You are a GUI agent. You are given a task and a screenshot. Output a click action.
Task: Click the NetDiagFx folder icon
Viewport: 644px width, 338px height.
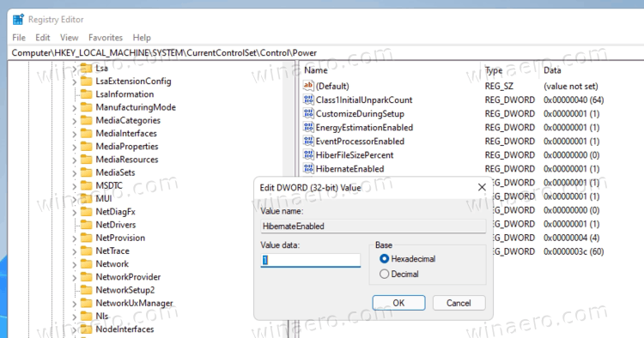pos(86,212)
